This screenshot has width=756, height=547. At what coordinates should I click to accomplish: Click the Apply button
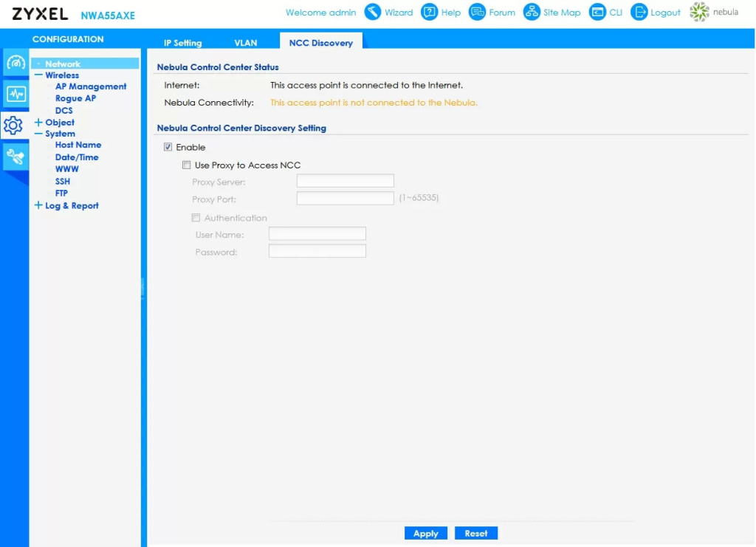click(425, 534)
